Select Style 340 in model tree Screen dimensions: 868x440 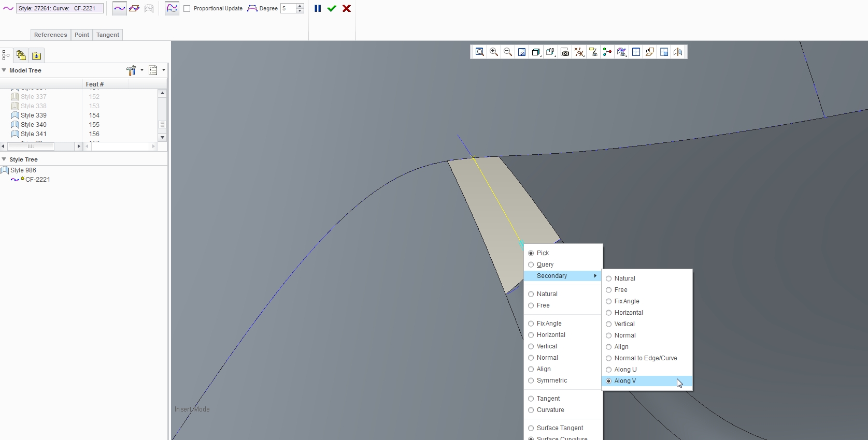click(x=34, y=125)
